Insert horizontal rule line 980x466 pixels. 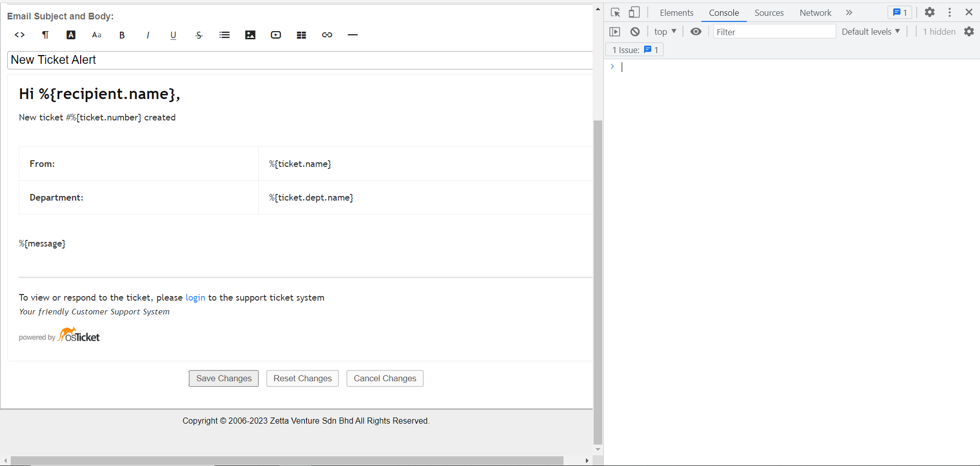pyautogui.click(x=353, y=35)
